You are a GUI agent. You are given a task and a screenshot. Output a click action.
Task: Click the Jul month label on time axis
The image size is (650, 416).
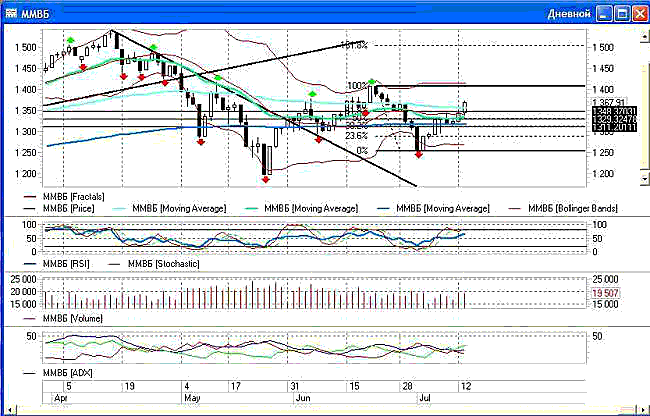click(x=425, y=398)
